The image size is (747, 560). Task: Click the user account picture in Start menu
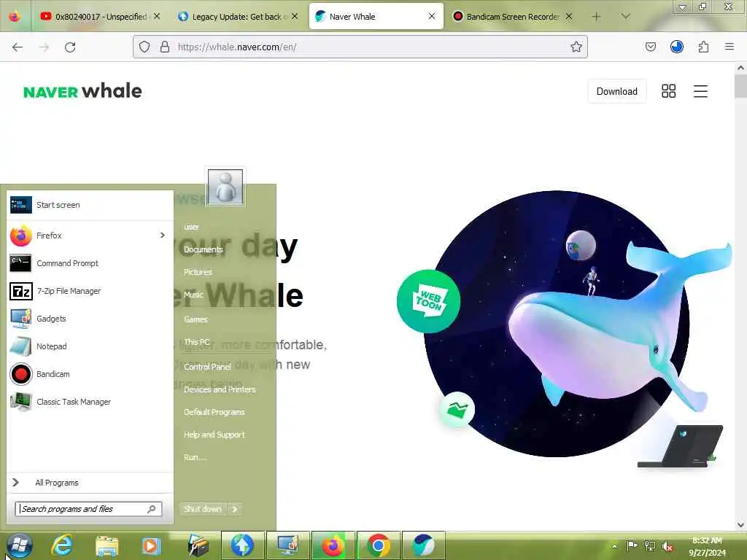(225, 187)
